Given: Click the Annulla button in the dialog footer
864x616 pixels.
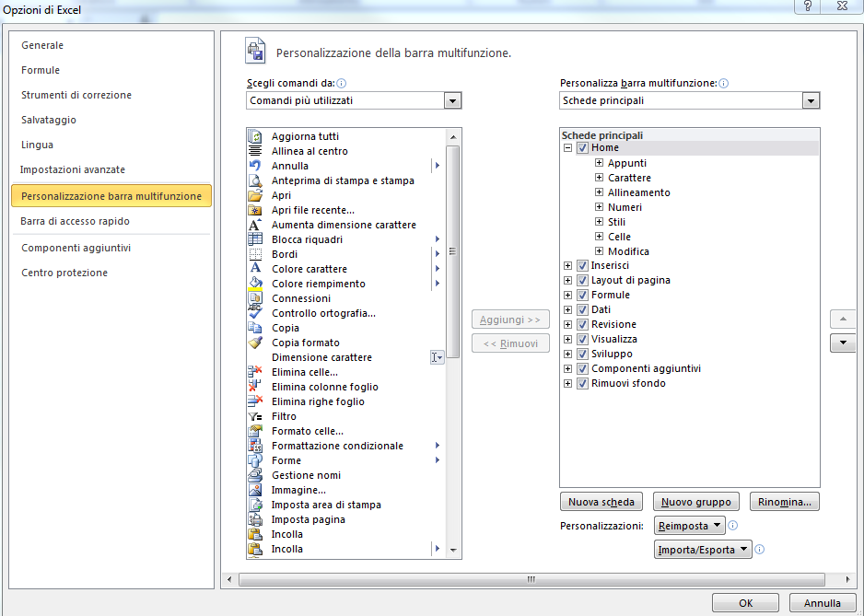Looking at the screenshot, I should click(x=822, y=603).
